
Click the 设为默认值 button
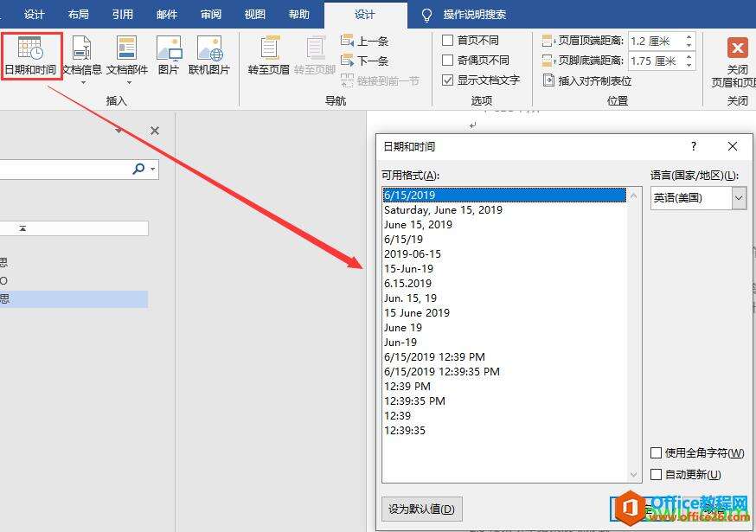coord(421,509)
